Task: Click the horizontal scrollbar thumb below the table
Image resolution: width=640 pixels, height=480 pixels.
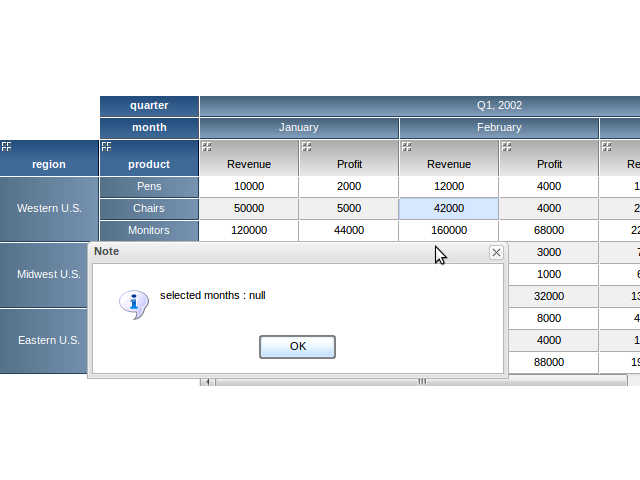Action: point(420,381)
